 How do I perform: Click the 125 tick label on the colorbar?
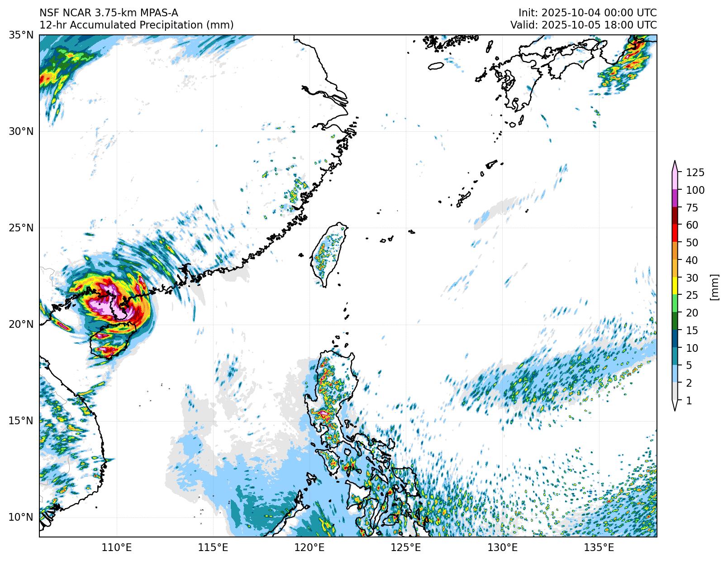(x=695, y=173)
